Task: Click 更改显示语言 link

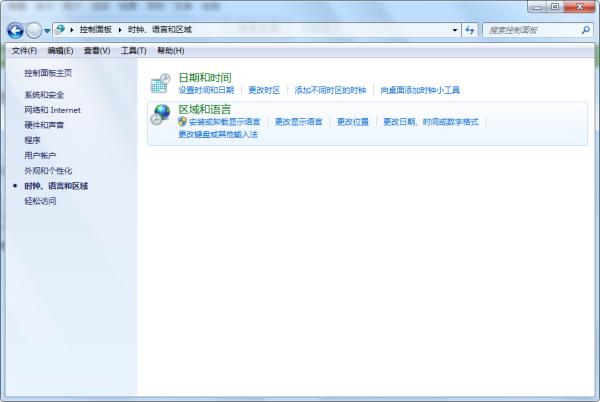Action: (298, 122)
